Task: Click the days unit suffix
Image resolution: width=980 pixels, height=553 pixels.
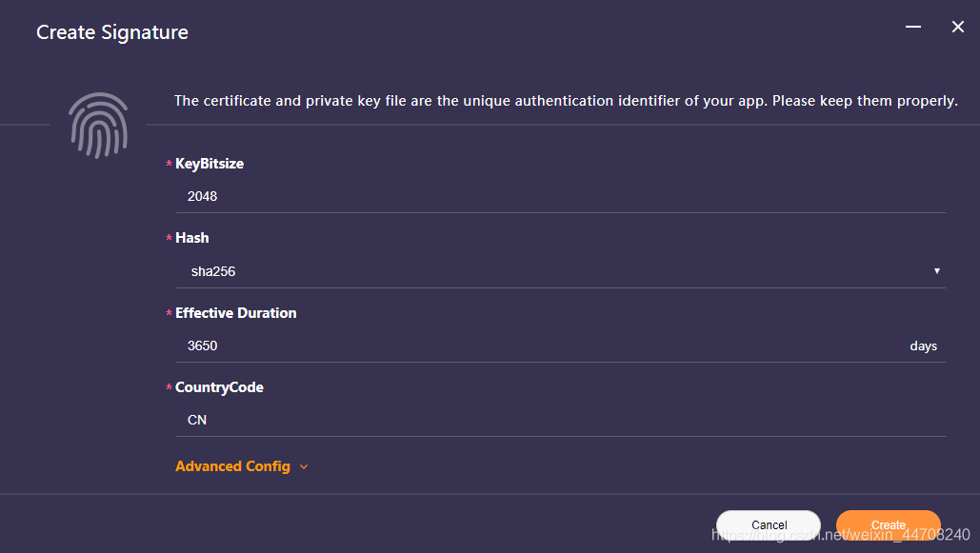Action: [x=923, y=346]
